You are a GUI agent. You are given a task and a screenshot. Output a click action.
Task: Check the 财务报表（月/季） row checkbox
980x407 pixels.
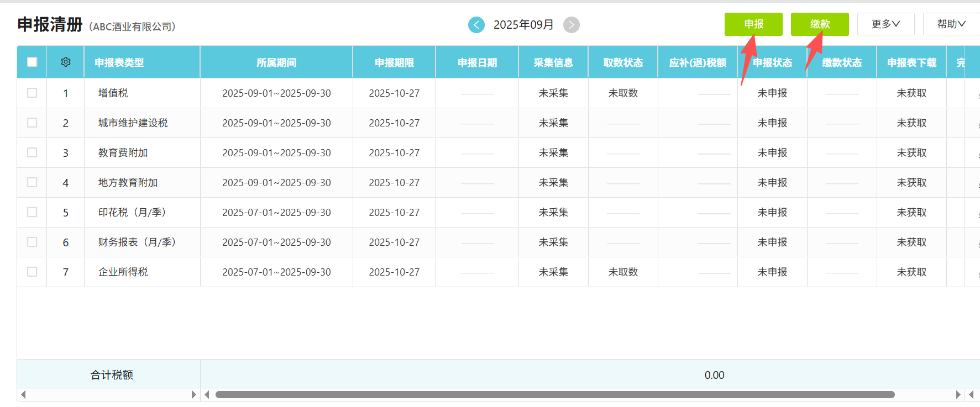point(32,242)
